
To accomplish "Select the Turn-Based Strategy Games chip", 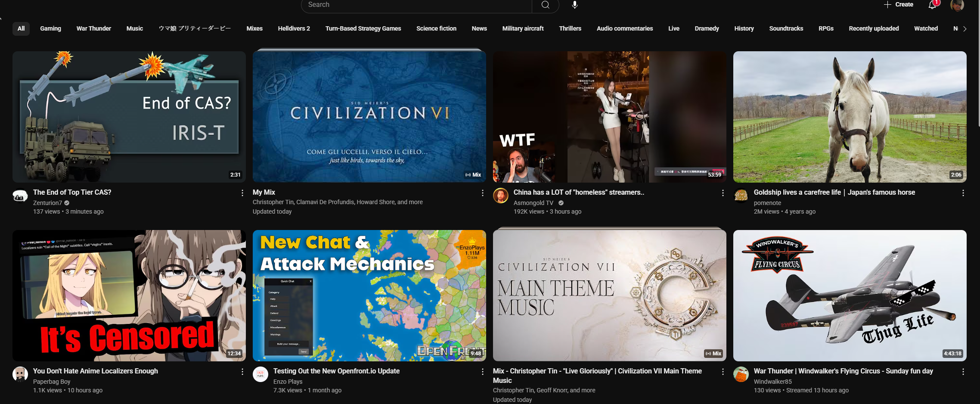I will coord(363,28).
